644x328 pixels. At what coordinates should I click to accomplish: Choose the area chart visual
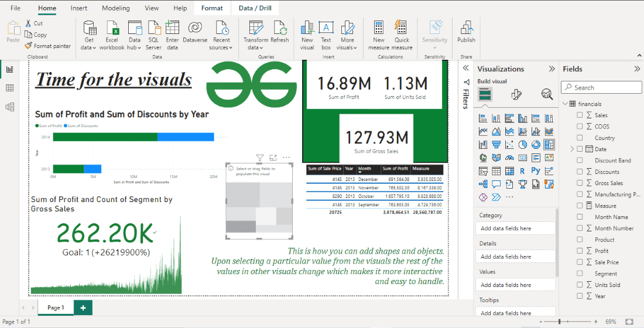496,132
